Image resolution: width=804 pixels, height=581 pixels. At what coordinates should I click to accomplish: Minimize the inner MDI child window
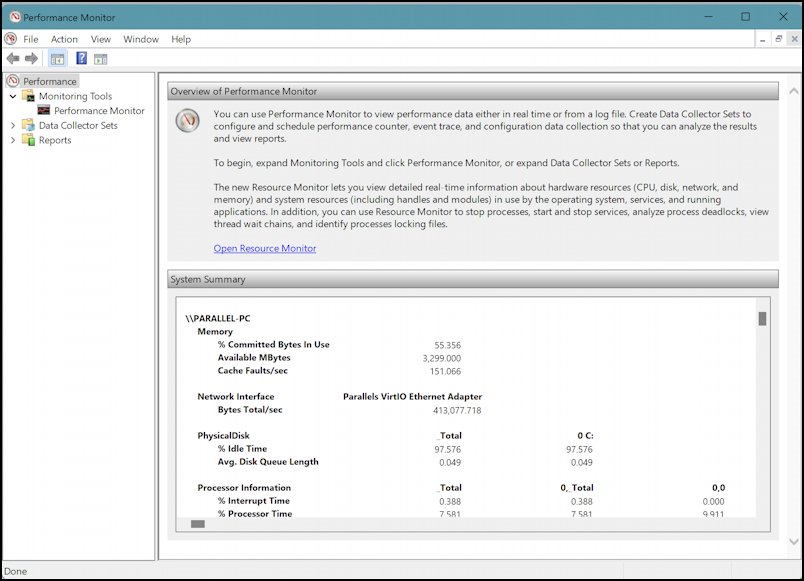click(763, 39)
